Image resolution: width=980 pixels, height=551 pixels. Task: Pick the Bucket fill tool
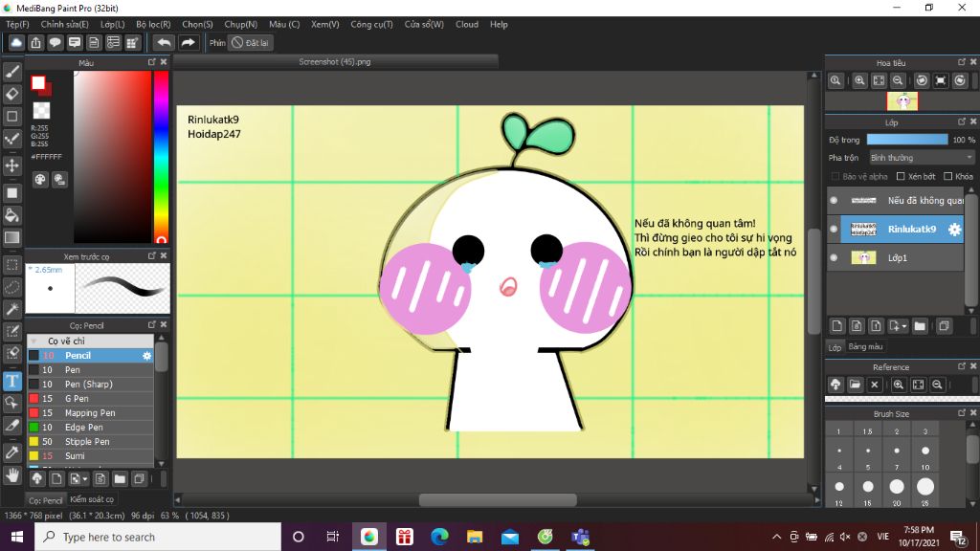click(x=12, y=215)
